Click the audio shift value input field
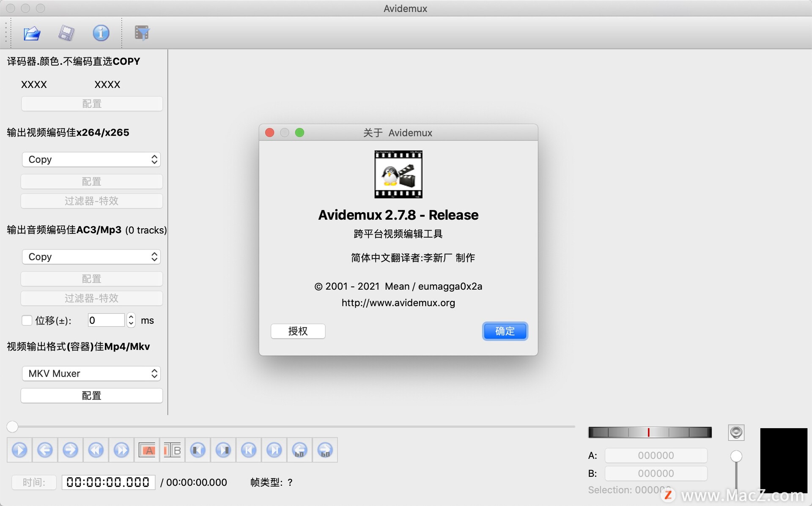 click(x=106, y=320)
